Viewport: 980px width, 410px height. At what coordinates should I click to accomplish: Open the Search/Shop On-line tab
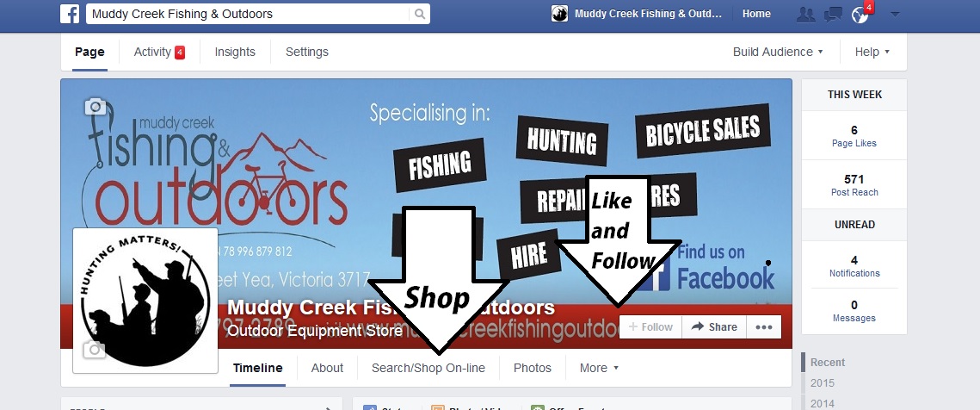428,368
